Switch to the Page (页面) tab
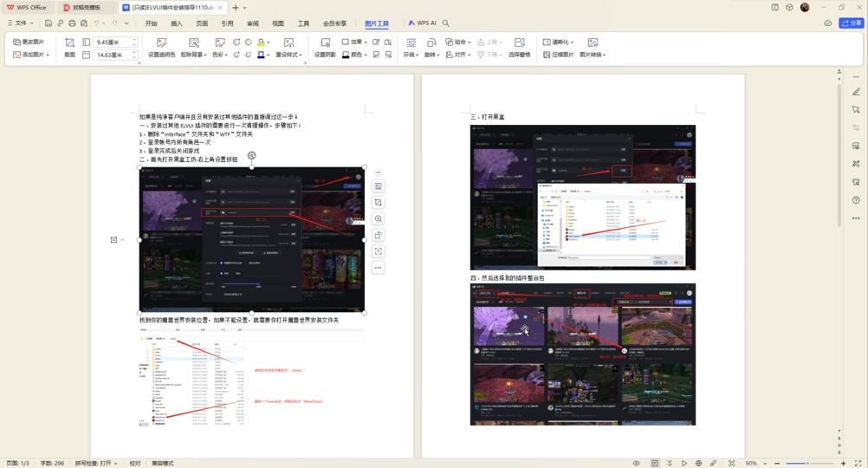The width and height of the screenshot is (868, 468). [202, 23]
